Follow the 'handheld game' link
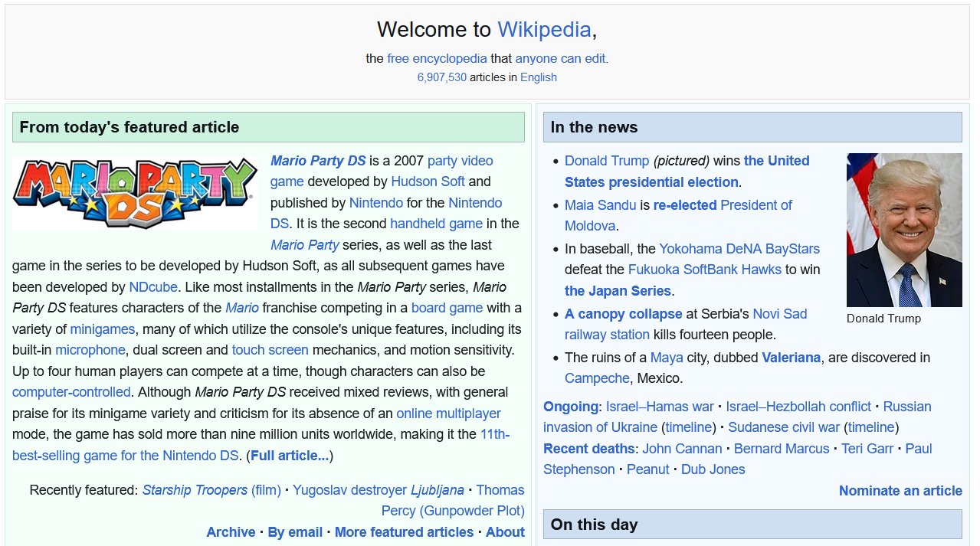Viewport: 980px width, 546px height. point(436,224)
